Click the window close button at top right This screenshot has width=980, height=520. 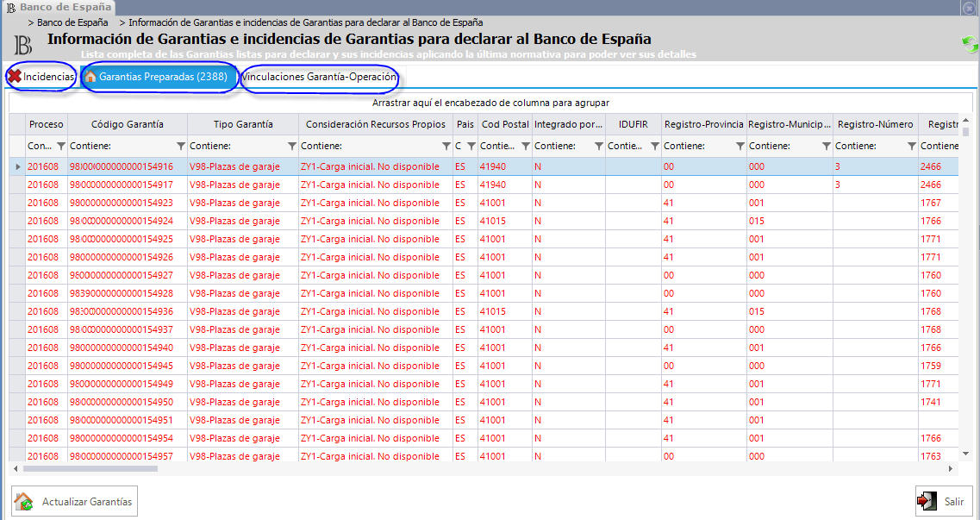click(970, 8)
